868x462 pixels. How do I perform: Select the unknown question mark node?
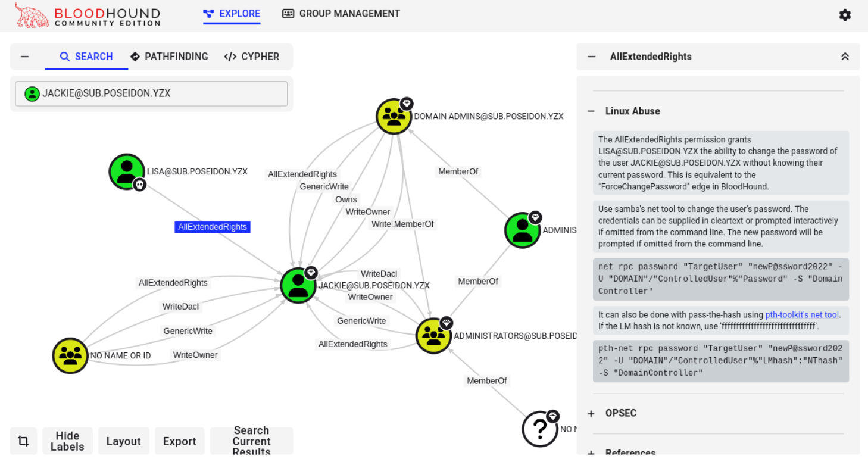pyautogui.click(x=539, y=429)
